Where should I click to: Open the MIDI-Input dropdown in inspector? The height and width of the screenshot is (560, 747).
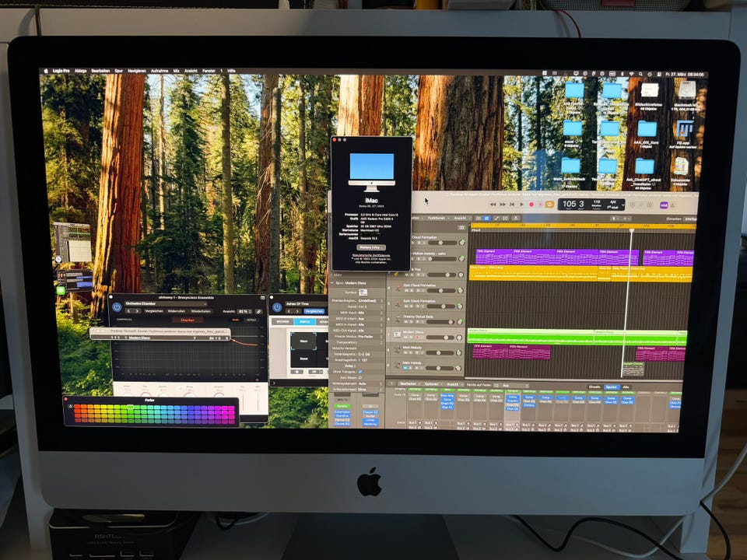(370, 313)
